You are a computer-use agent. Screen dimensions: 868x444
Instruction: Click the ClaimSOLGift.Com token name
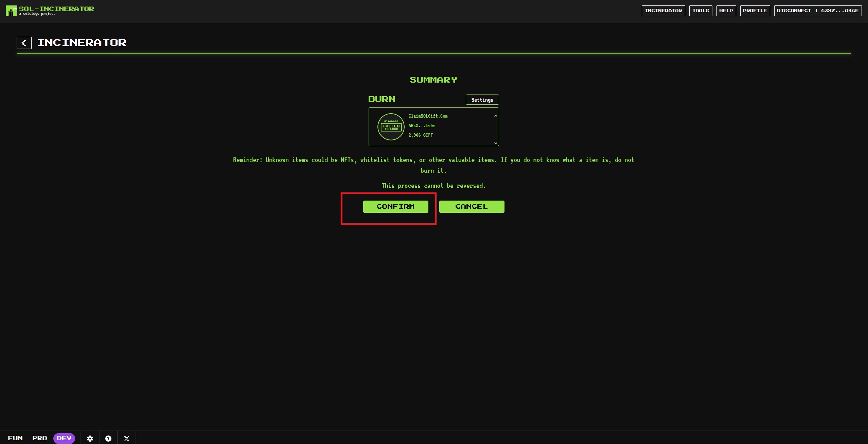[428, 116]
